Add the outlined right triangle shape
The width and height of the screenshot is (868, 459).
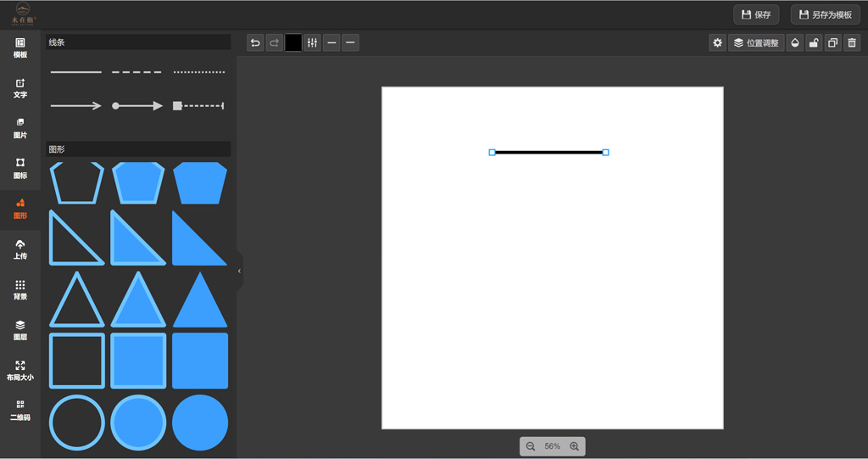[x=77, y=238]
